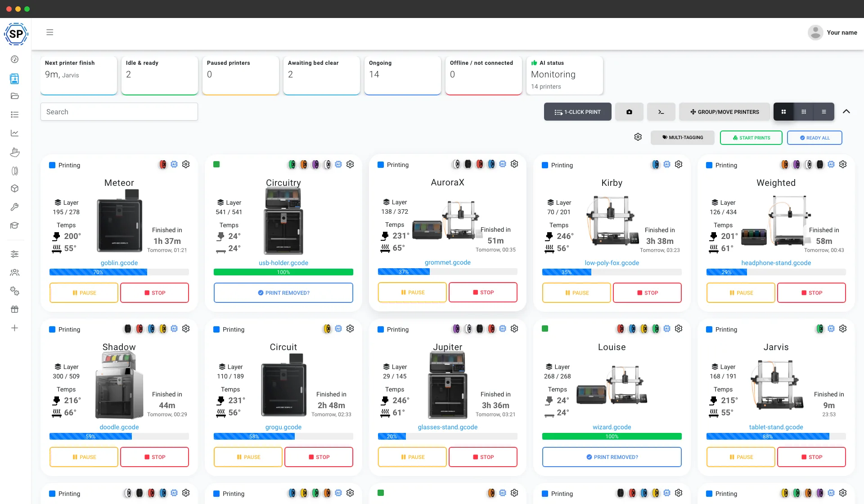Collapse the top panel with chevron
This screenshot has height=504, width=864.
846,112
